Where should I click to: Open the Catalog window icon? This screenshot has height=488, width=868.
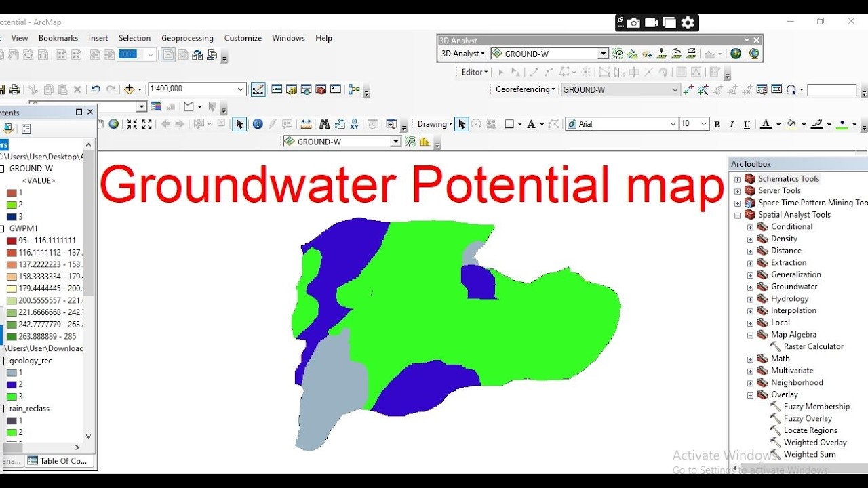pos(292,89)
